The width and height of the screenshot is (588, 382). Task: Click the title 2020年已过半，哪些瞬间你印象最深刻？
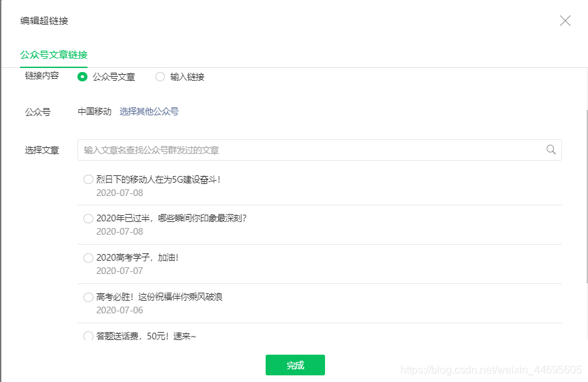(172, 219)
